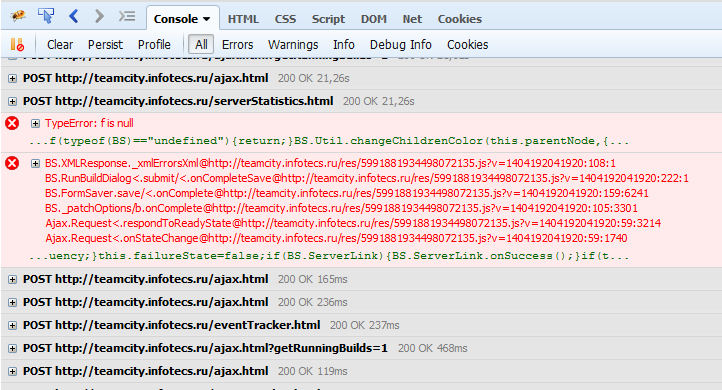Viewport: 722px width, 390px height.
Task: Expand the TypeError f is null details
Action: pos(35,123)
